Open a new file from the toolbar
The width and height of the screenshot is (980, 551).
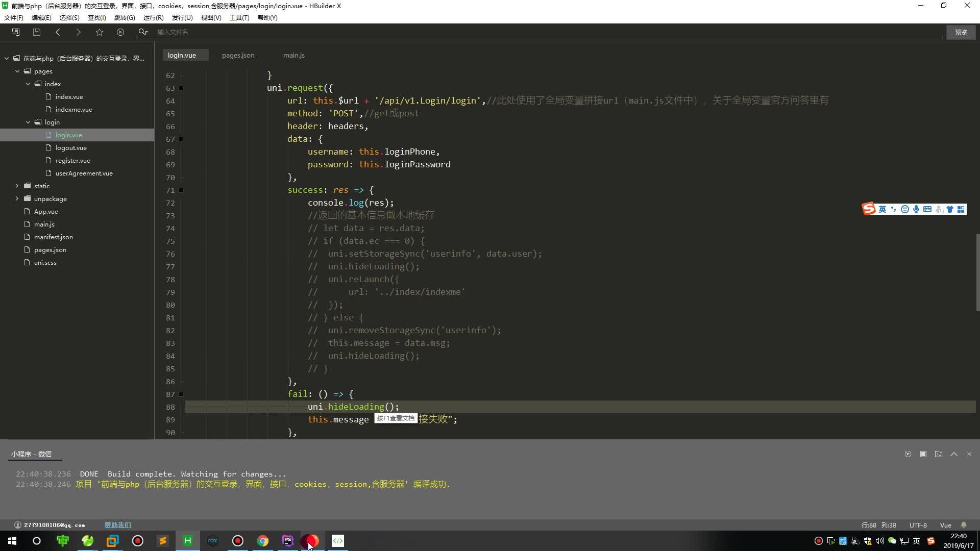tap(16, 32)
